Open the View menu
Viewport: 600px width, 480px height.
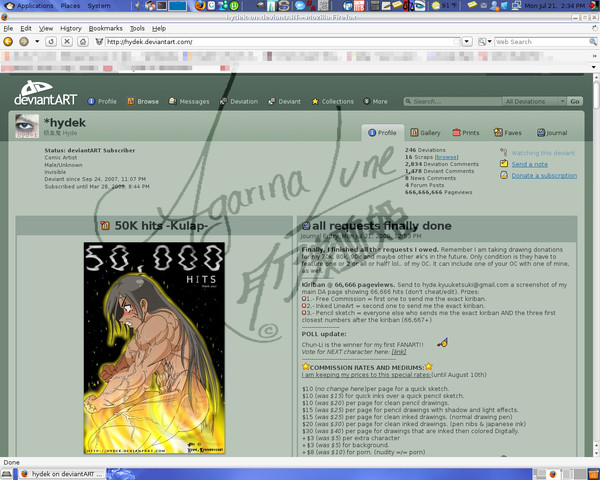tap(46, 28)
